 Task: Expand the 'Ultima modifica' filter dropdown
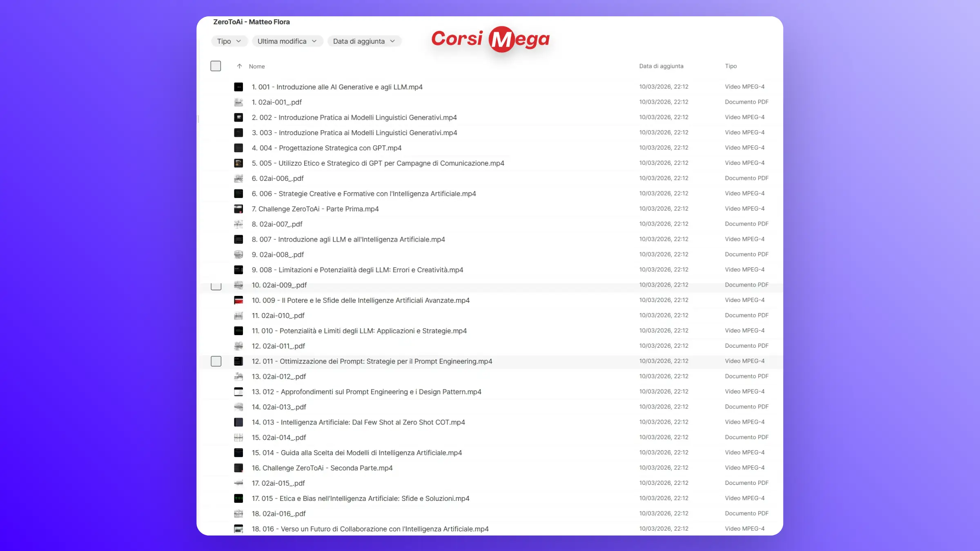[287, 41]
